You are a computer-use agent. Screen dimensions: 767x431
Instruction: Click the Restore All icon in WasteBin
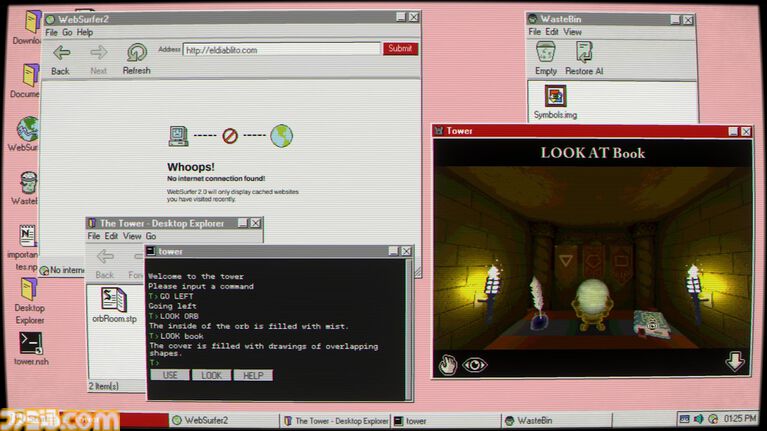[584, 52]
